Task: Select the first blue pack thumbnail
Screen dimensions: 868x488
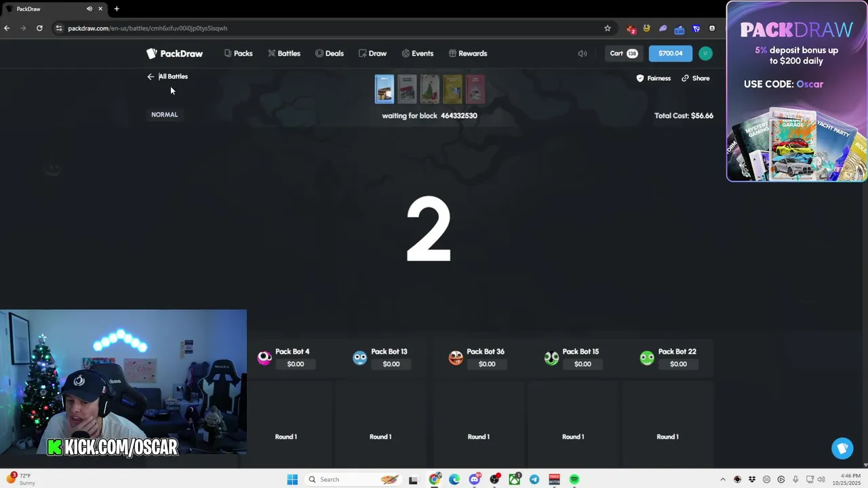Action: (x=384, y=89)
